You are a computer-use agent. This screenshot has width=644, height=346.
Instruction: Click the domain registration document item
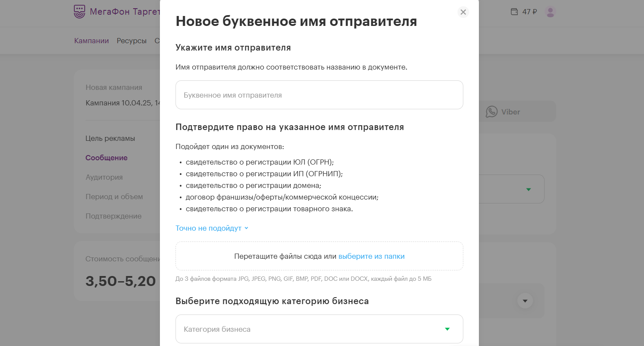(254, 185)
